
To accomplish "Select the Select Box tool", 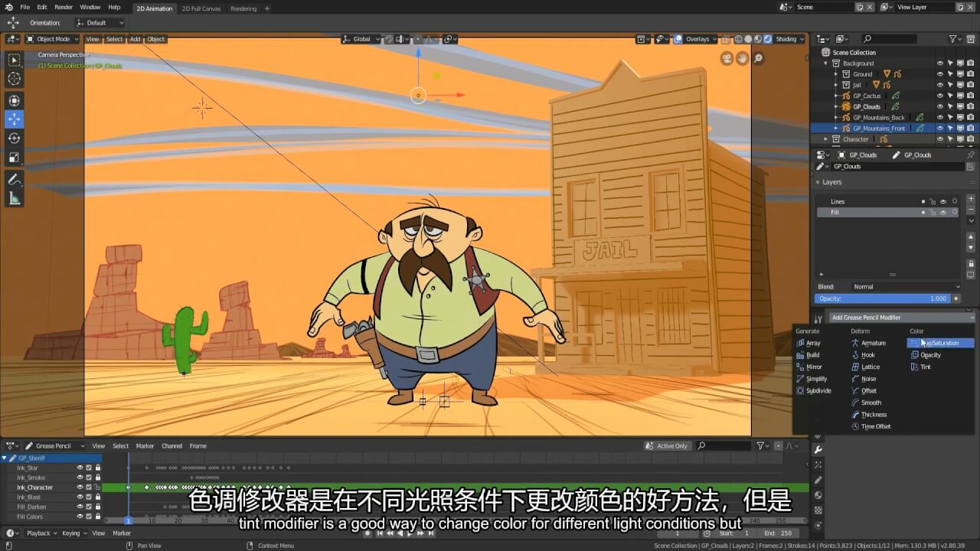I will (15, 60).
